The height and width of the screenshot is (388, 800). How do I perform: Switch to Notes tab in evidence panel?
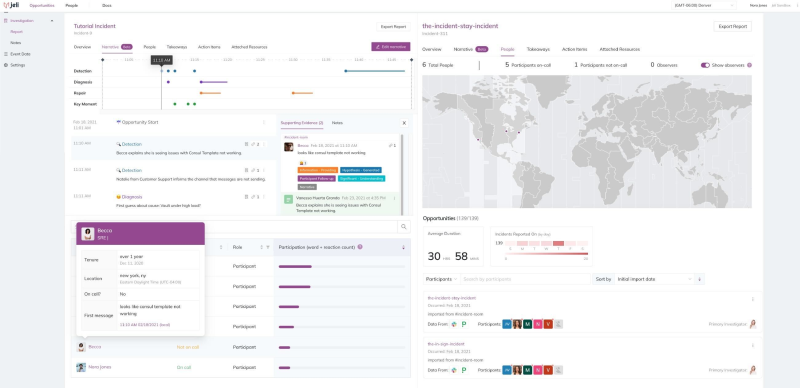pyautogui.click(x=337, y=123)
